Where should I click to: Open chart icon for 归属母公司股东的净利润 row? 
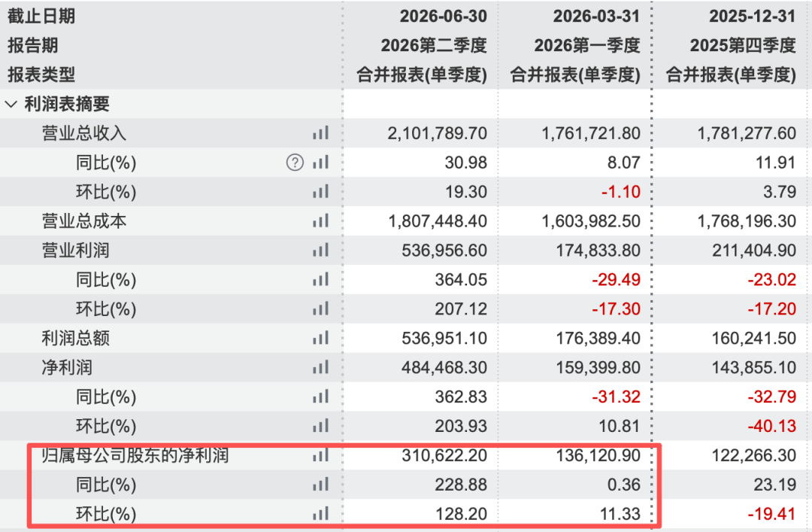(x=320, y=456)
